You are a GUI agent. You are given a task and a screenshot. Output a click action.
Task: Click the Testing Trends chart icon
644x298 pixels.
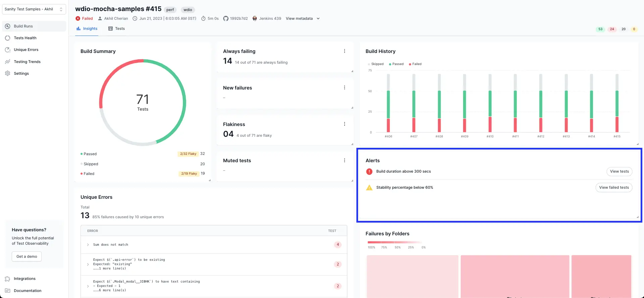[x=8, y=62]
